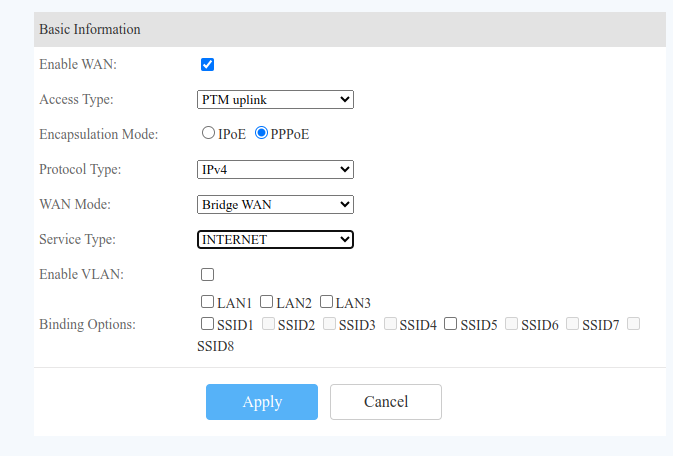Viewport: 673px width, 456px height.
Task: Expand the Protocol Type dropdown
Action: pyautogui.click(x=275, y=169)
